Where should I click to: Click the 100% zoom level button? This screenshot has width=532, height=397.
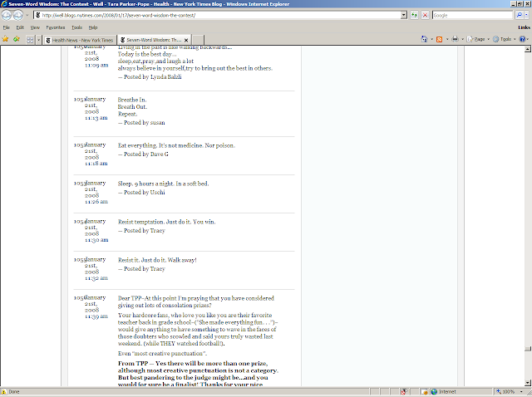coord(505,391)
